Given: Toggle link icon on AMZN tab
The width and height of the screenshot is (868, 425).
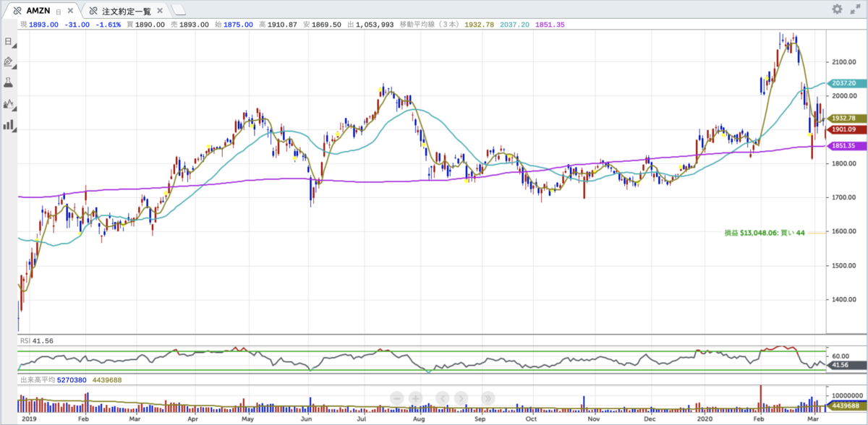Looking at the screenshot, I should coord(17,11).
